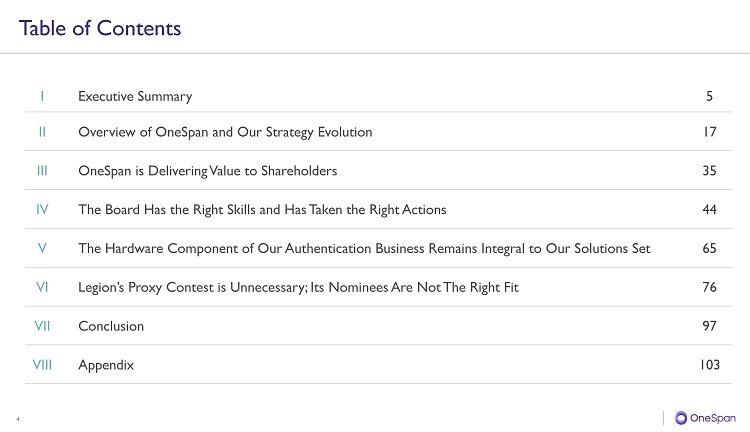Jump to Hardware Component of Authentication Business section
Image resolution: width=750 pixels, height=432 pixels.
[x=364, y=249]
